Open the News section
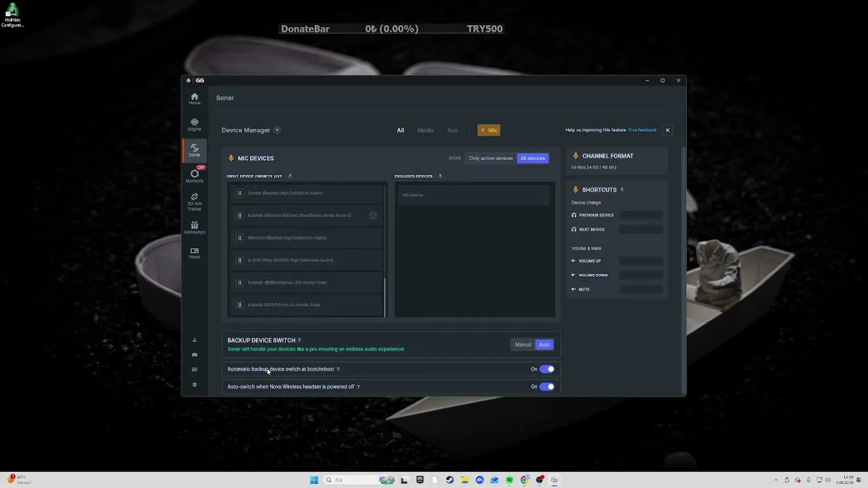Image resolution: width=868 pixels, height=488 pixels. tap(195, 253)
